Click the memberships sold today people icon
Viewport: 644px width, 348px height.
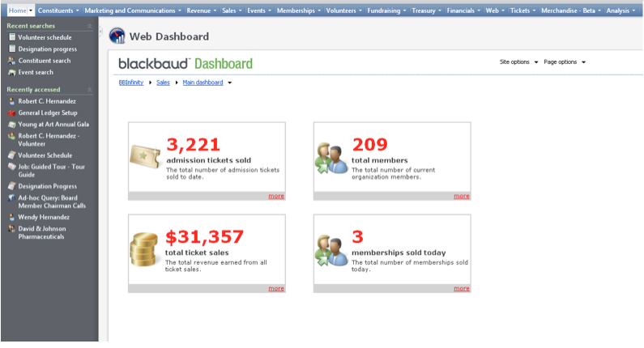click(x=331, y=250)
